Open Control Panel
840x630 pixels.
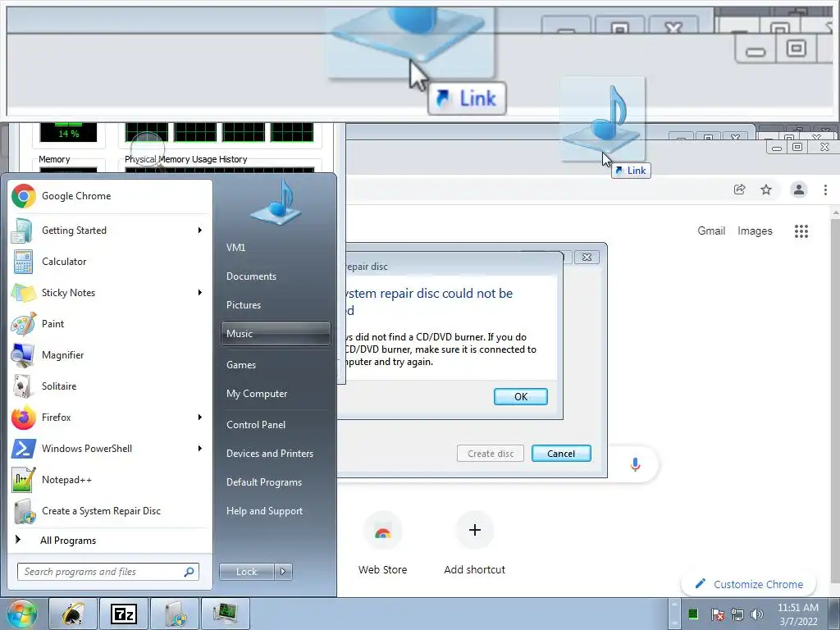tap(276, 425)
